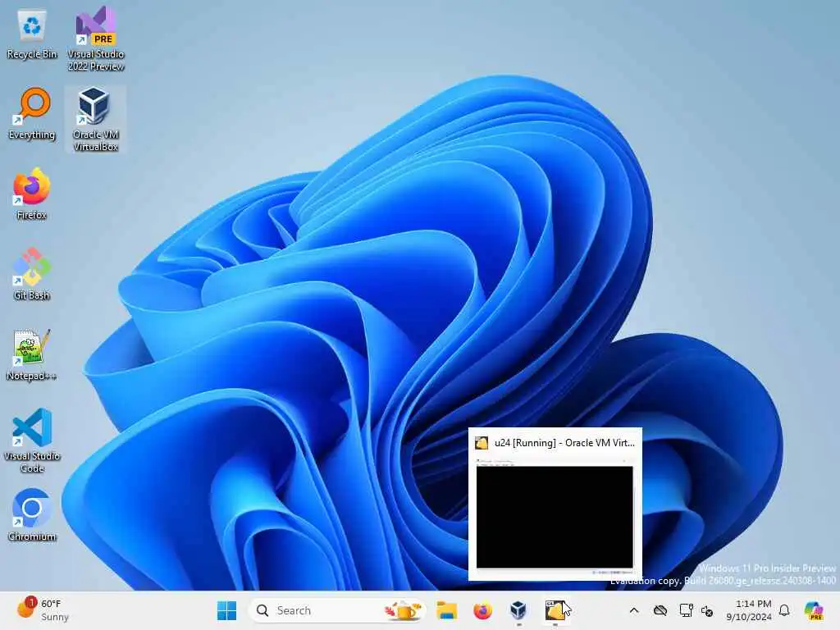Click the muted volume tray icon

coord(707,610)
